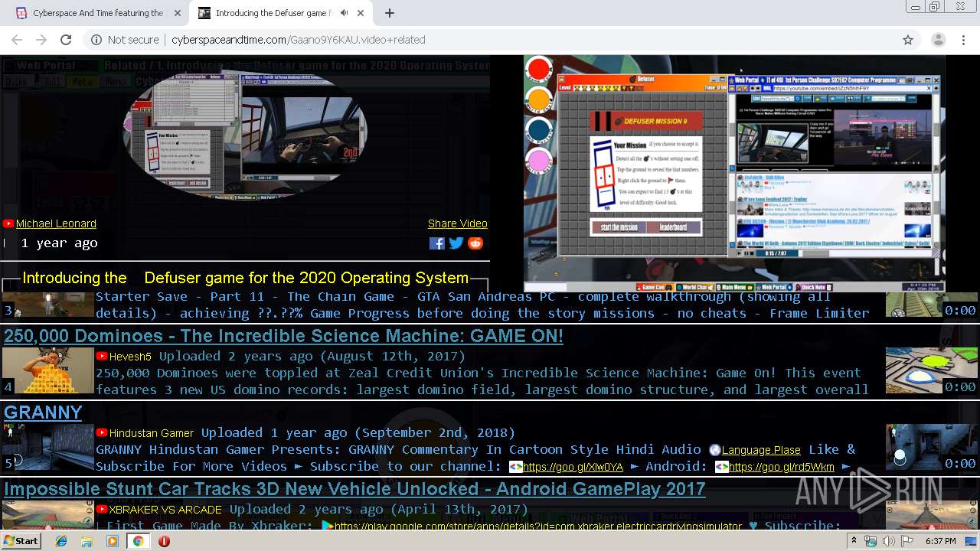This screenshot has width=980, height=551.
Task: Open the 250,000 Dominoes left thumbnail
Action: click(x=48, y=371)
